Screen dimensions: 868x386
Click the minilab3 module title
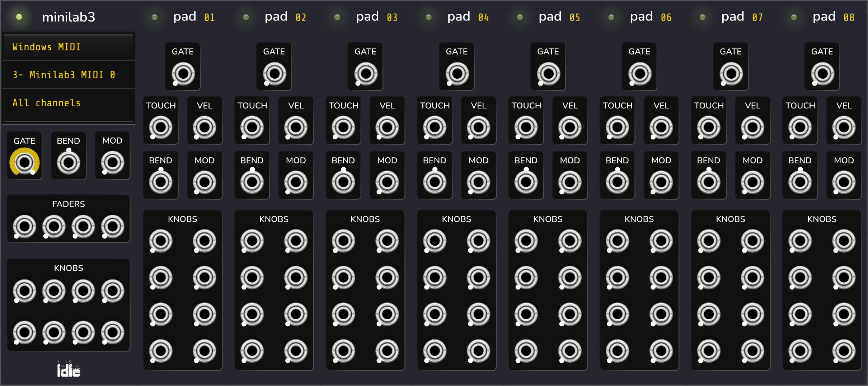click(x=69, y=17)
